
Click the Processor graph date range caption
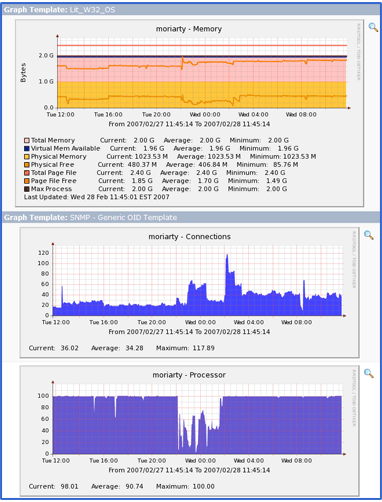(189, 470)
